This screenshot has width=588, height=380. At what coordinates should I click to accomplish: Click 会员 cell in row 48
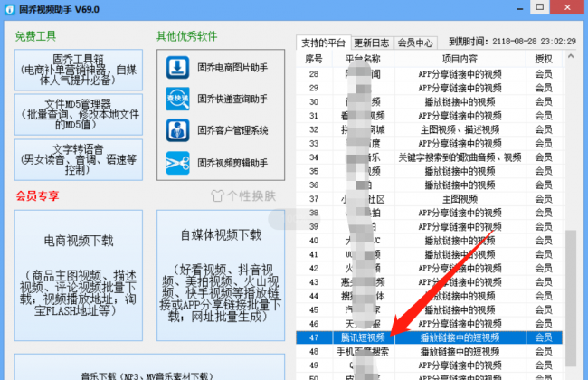544,351
